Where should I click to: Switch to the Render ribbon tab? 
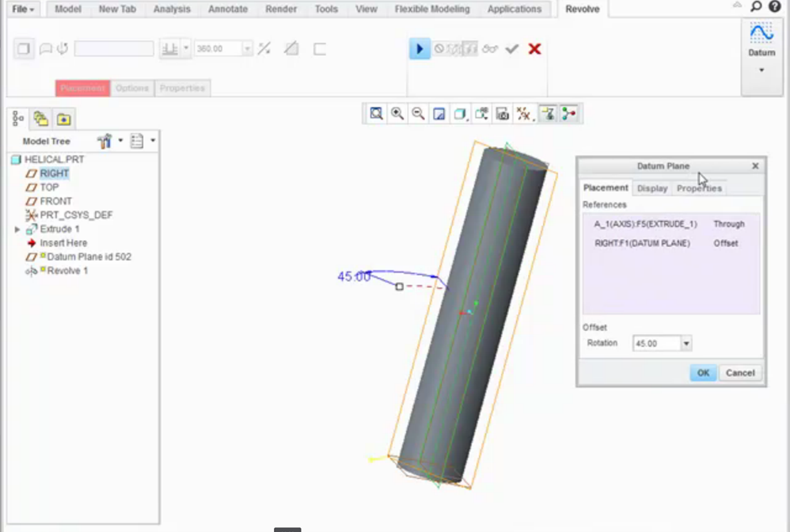[281, 9]
